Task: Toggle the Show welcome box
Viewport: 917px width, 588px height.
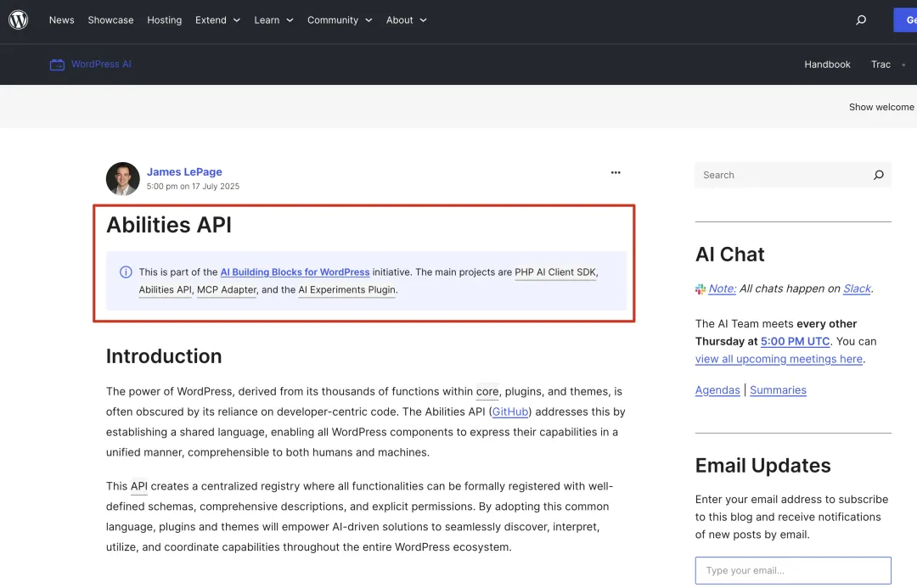Action: 881,107
